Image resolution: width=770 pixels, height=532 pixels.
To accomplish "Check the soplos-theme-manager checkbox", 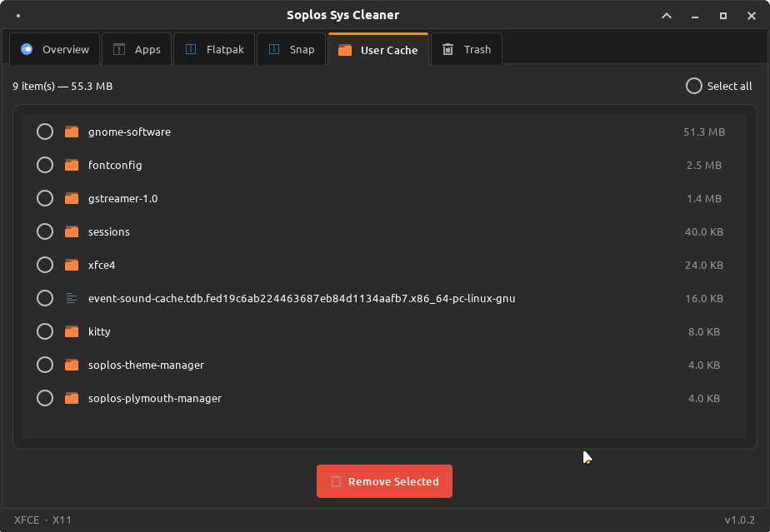I will click(x=45, y=365).
